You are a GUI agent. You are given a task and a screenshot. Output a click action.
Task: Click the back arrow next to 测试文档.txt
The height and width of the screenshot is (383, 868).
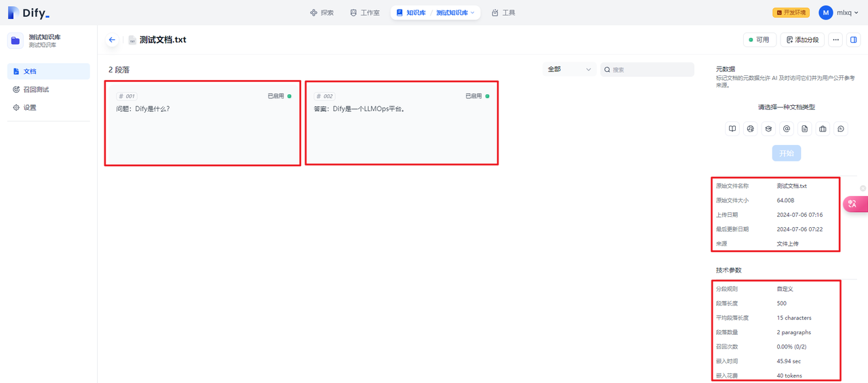pyautogui.click(x=112, y=40)
